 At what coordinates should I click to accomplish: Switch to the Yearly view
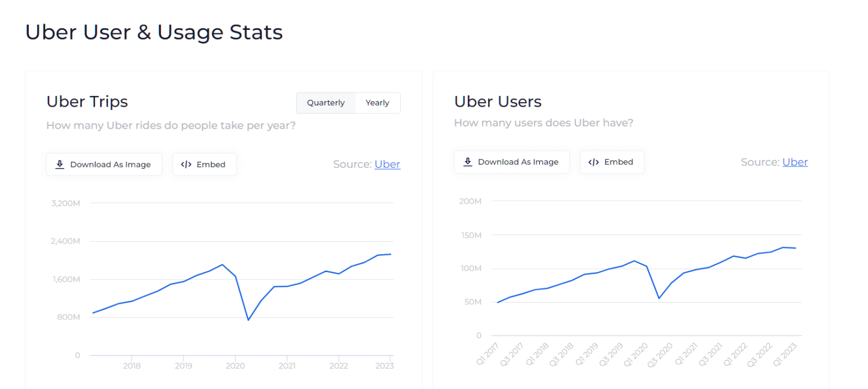[x=377, y=103]
